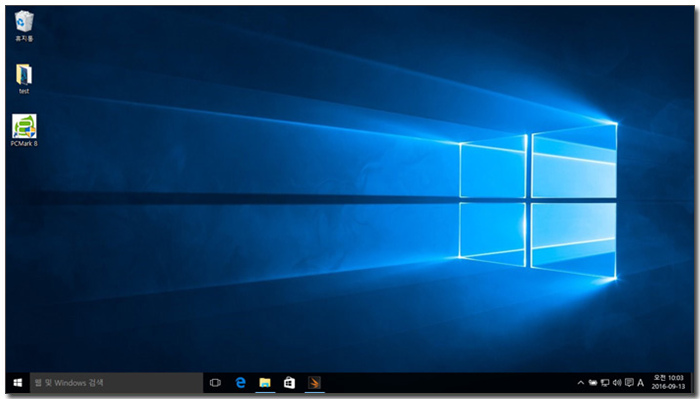Toggle the IME input mode A indicator
This screenshot has width=700, height=399.
click(640, 383)
